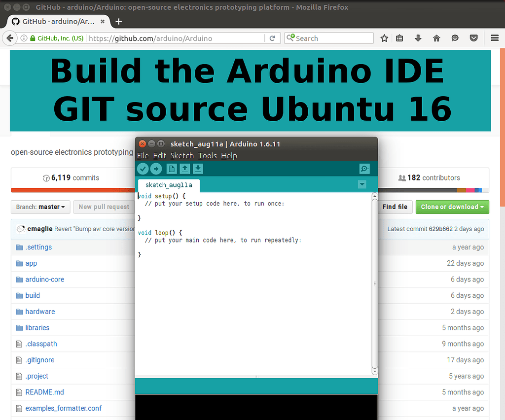505x420 pixels.
Task: Open the build folder link
Action: click(x=32, y=295)
